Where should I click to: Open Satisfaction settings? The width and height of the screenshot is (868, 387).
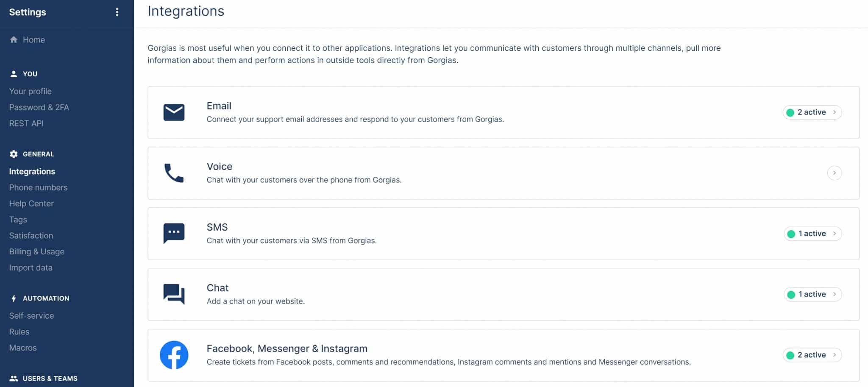point(31,235)
